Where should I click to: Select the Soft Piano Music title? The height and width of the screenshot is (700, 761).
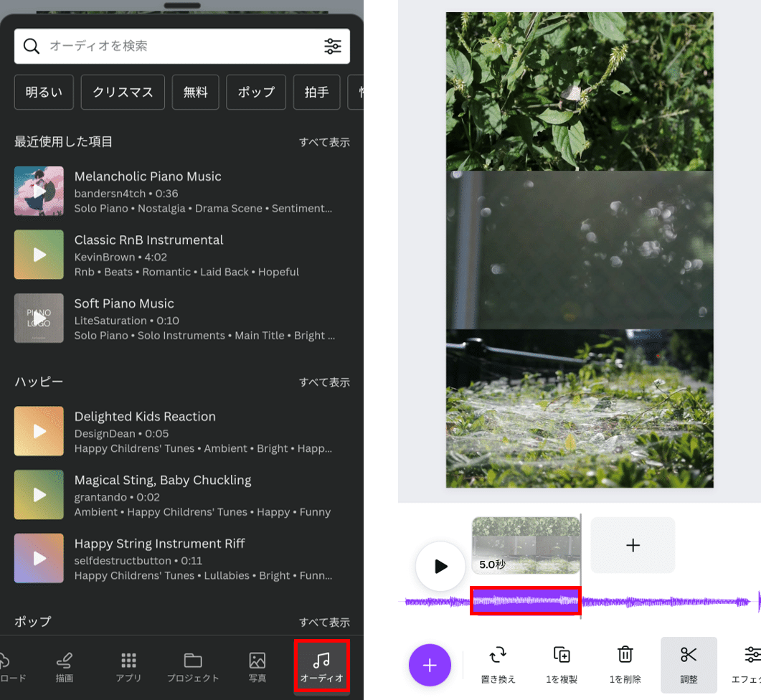tap(124, 303)
